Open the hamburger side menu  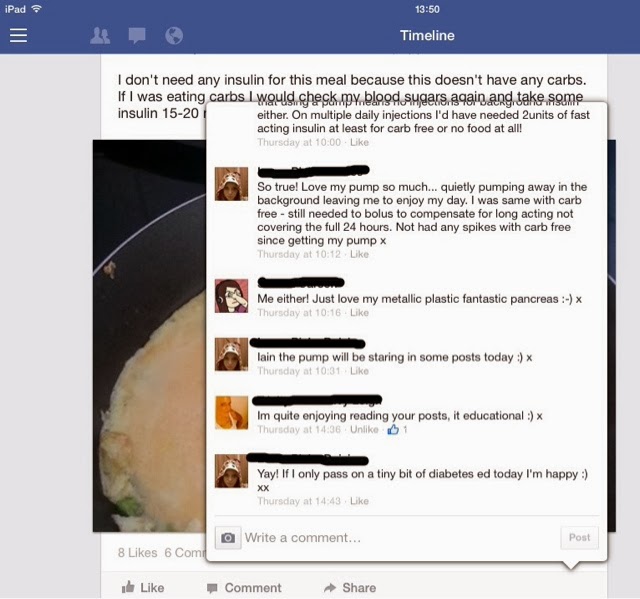click(18, 35)
